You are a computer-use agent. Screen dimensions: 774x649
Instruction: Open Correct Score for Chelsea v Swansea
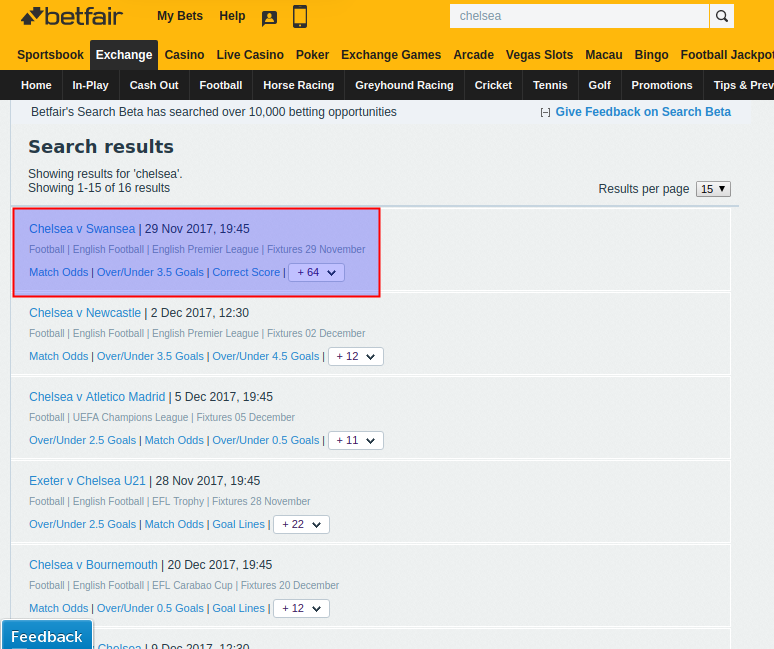point(246,272)
